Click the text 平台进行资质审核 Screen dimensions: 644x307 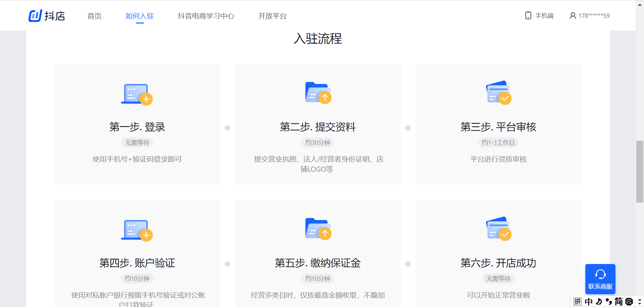coord(498,159)
